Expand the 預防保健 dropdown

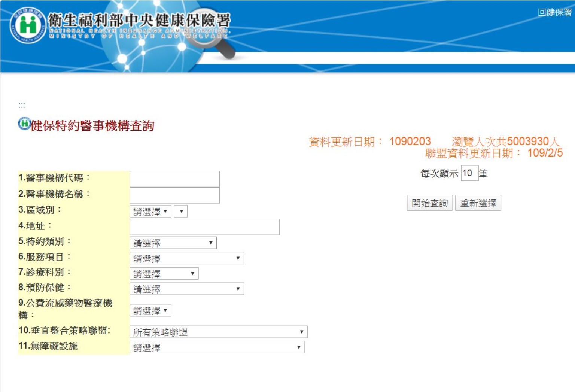click(187, 289)
